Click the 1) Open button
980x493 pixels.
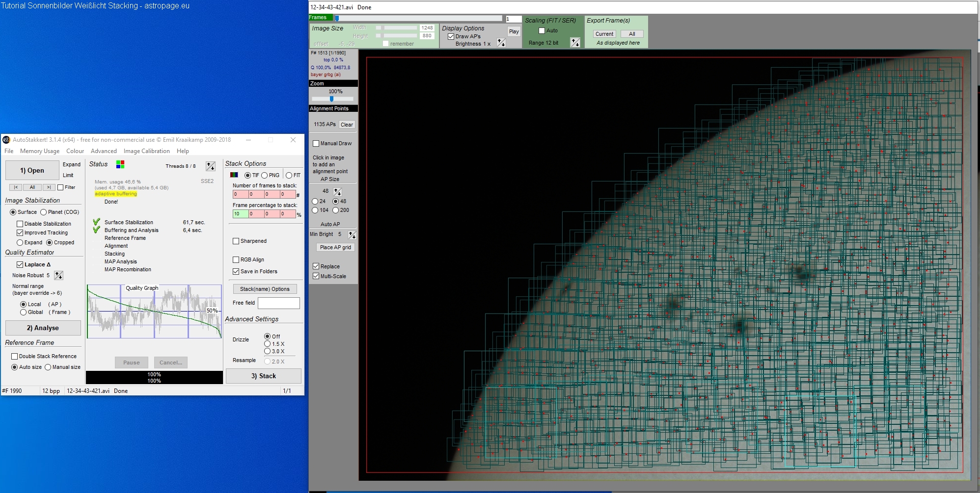point(32,170)
